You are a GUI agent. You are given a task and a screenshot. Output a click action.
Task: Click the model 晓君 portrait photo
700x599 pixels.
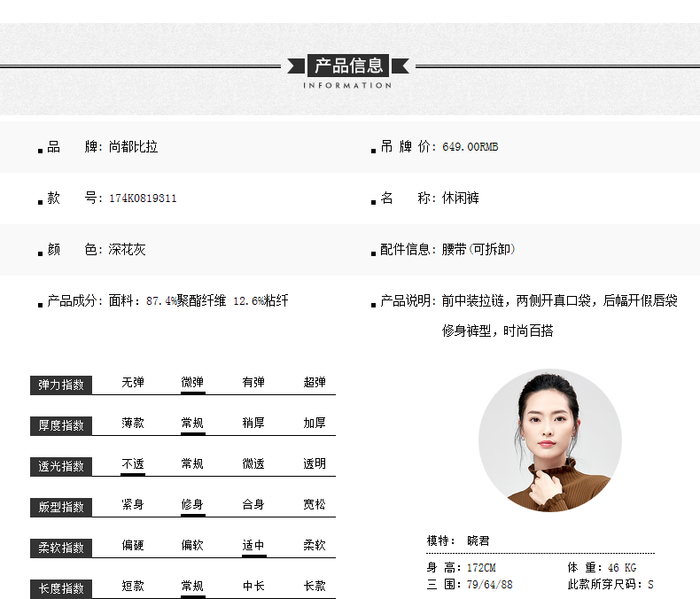pyautogui.click(x=550, y=440)
